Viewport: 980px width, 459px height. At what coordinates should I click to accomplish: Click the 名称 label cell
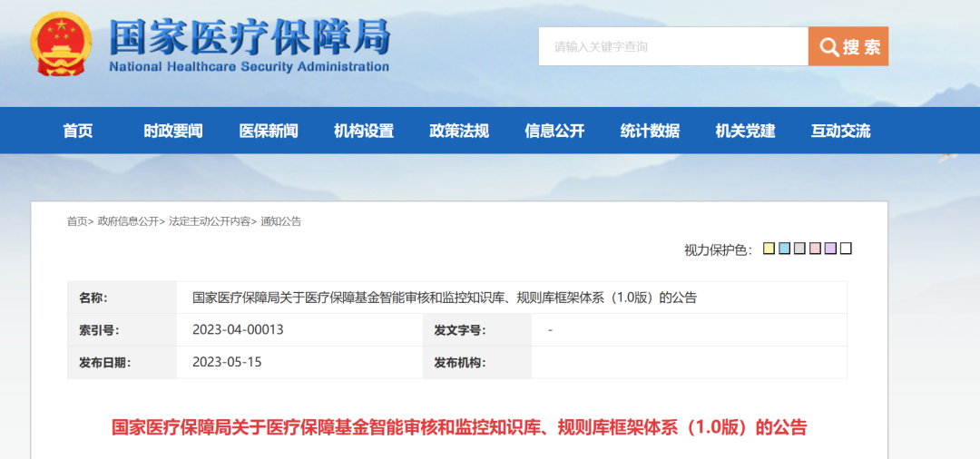pyautogui.click(x=122, y=298)
